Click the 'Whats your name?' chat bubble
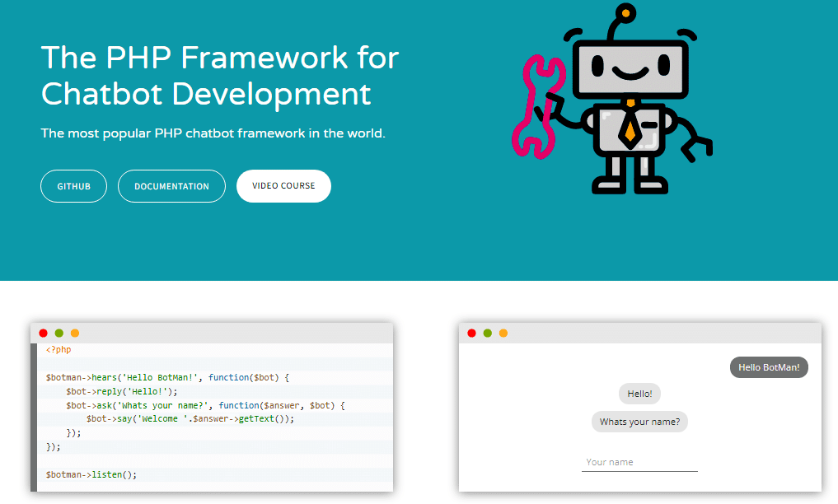838x504 pixels. coord(639,422)
